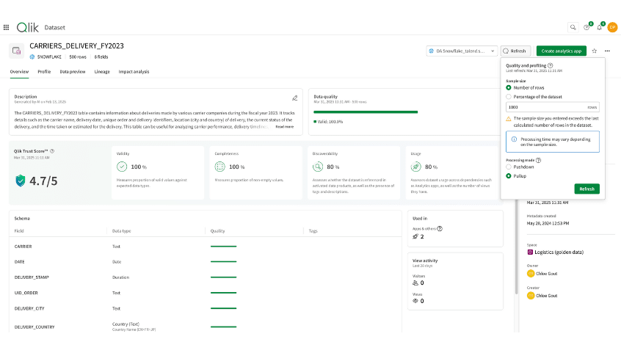Open the Data preview tab

coord(73,72)
